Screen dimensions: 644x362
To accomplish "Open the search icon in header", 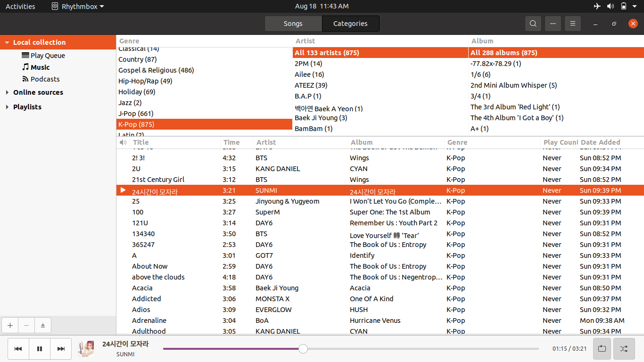I will 533,24.
